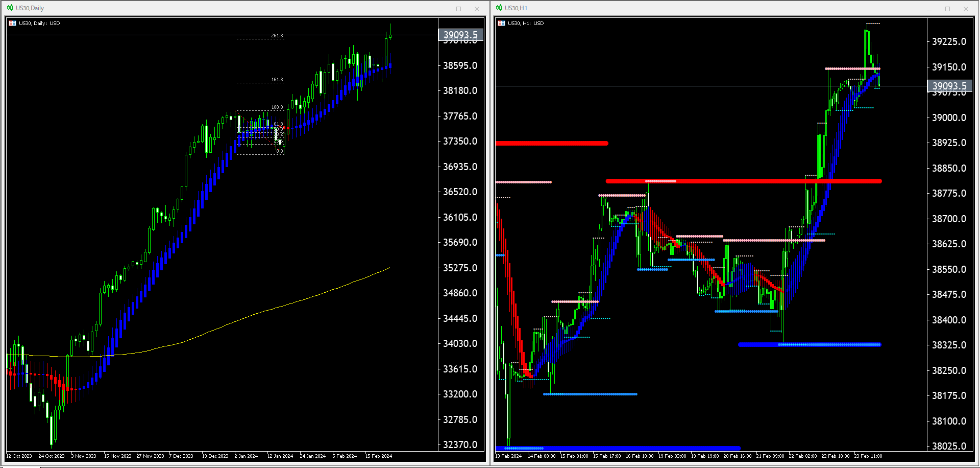Click the 38400.0 price on H1 axis
The width and height of the screenshot is (980, 468).
pyautogui.click(x=949, y=320)
